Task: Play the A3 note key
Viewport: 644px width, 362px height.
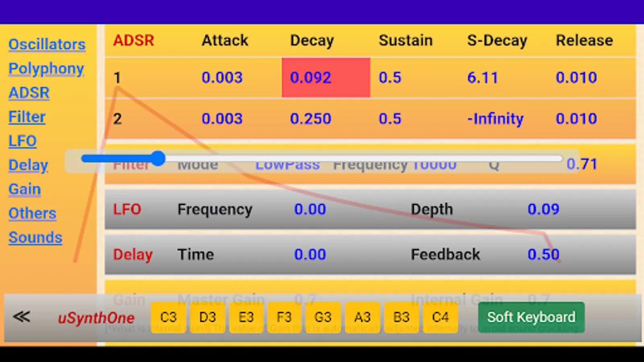Action: click(x=361, y=317)
